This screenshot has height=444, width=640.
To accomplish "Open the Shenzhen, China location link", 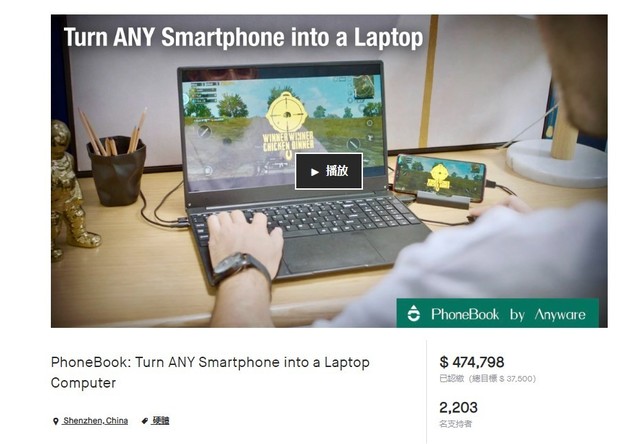I will 95,421.
